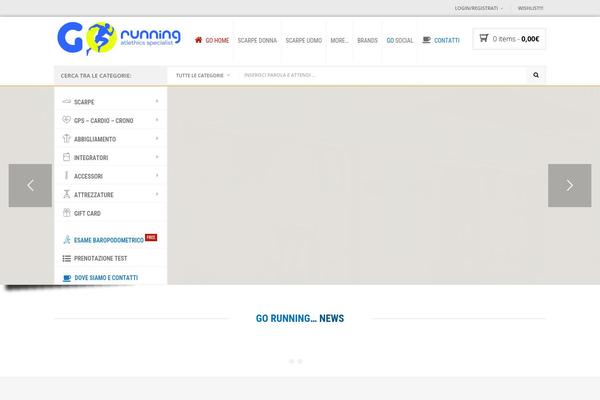
Task: Click the search magnifier button
Action: pyautogui.click(x=536, y=75)
